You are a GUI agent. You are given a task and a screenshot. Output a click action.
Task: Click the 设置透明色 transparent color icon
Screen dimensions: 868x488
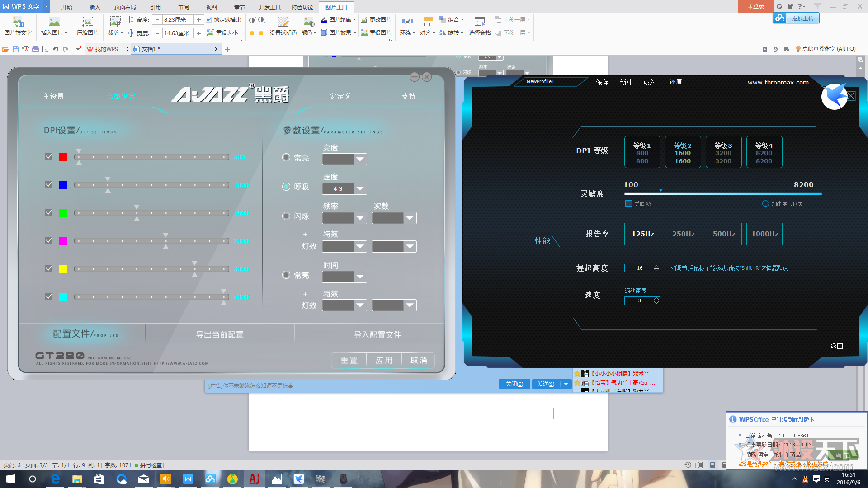pos(283,26)
